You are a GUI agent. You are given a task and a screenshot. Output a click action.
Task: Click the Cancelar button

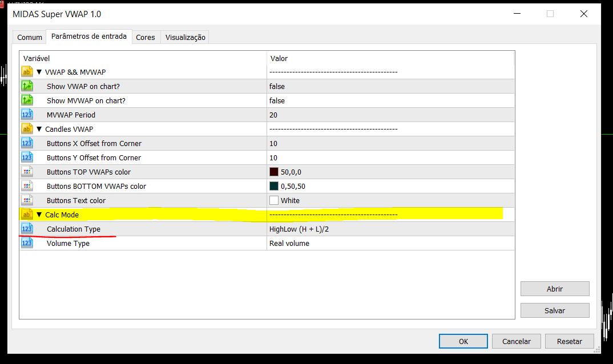(517, 341)
